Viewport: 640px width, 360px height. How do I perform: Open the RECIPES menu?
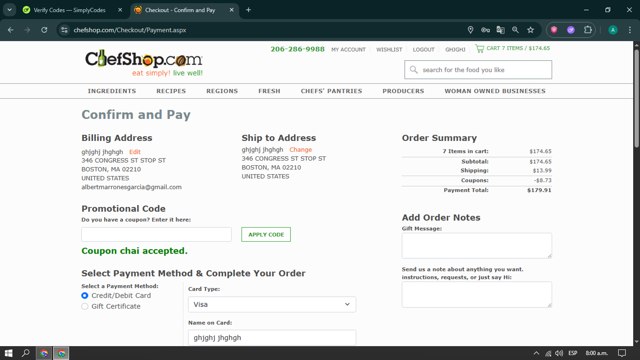pyautogui.click(x=171, y=91)
